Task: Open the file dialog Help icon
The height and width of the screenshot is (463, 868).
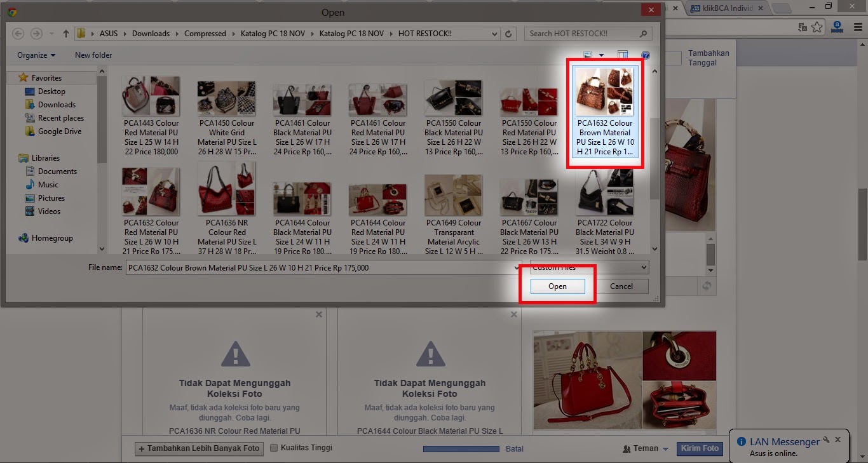Action: click(646, 55)
